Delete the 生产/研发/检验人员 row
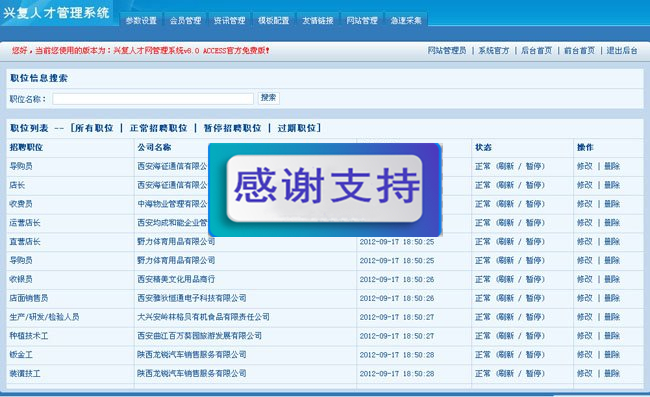The height and width of the screenshot is (397, 650). (612, 317)
